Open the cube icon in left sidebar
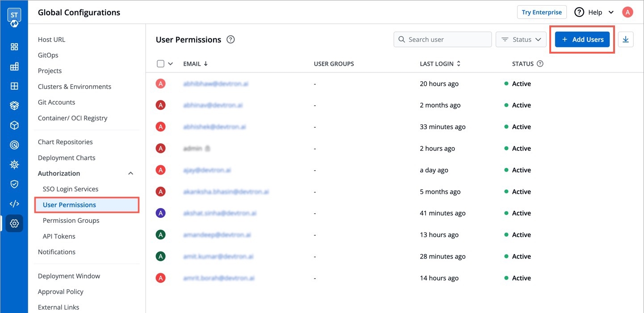 (14, 125)
